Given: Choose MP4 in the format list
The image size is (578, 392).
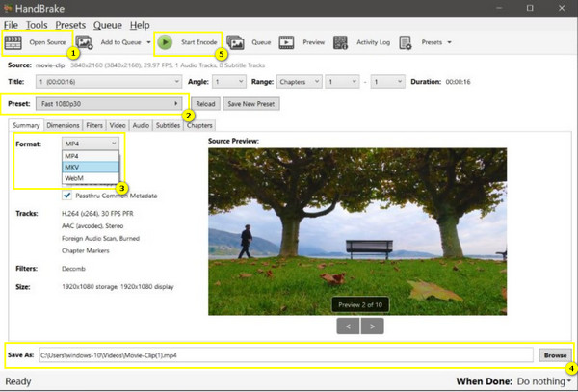Looking at the screenshot, I should [x=91, y=156].
